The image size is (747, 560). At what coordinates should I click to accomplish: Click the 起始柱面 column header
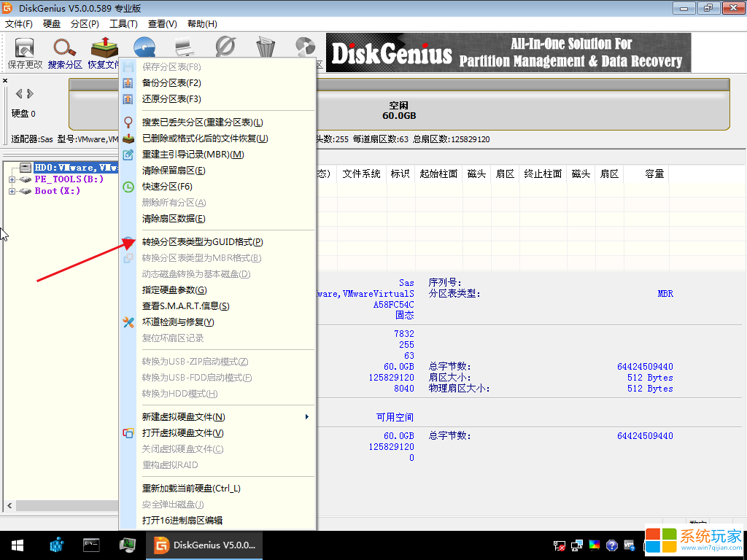coord(438,174)
